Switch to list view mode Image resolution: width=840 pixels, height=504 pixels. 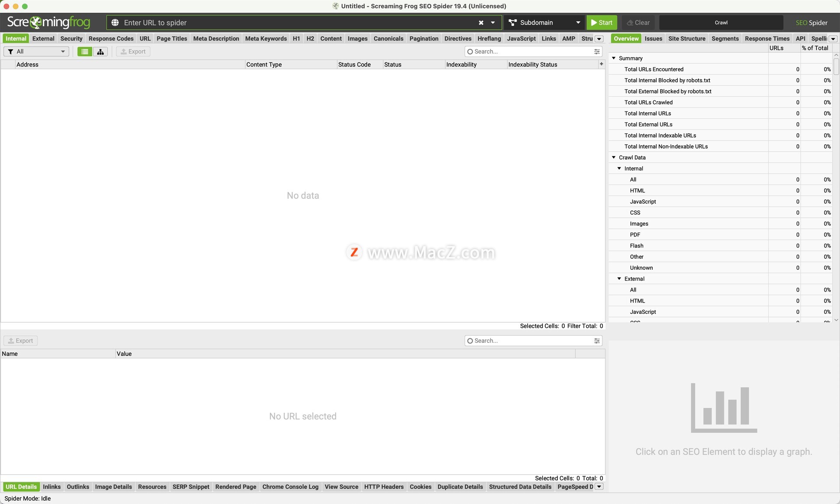(x=85, y=52)
